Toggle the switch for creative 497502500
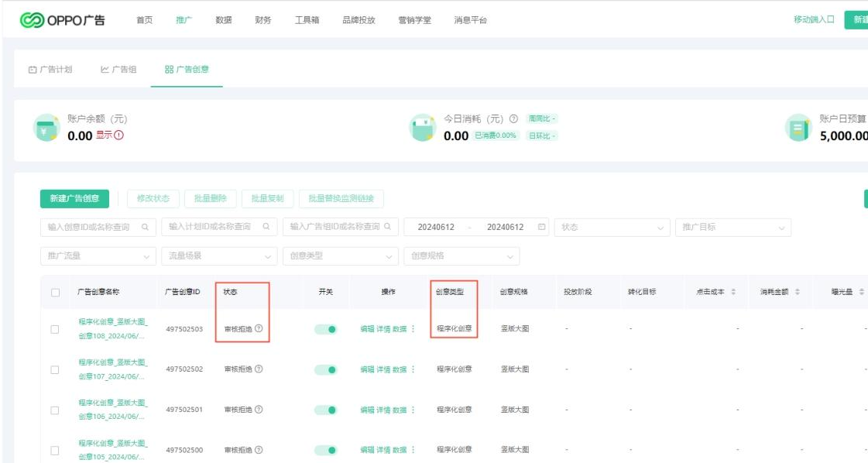The width and height of the screenshot is (868, 463). [x=325, y=451]
